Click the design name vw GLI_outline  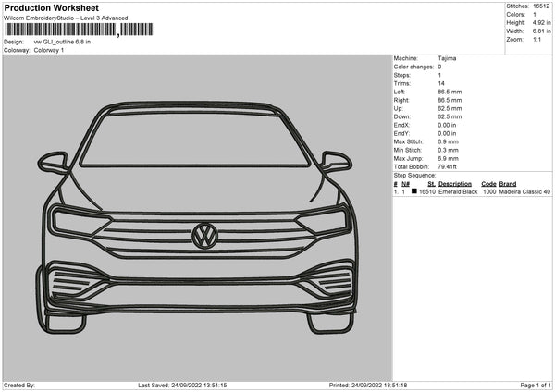pyautogui.click(x=62, y=42)
